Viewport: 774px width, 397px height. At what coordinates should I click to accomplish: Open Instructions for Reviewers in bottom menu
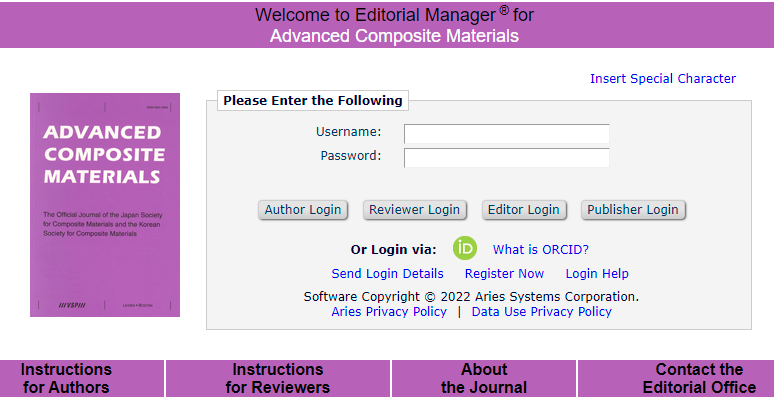click(x=277, y=378)
